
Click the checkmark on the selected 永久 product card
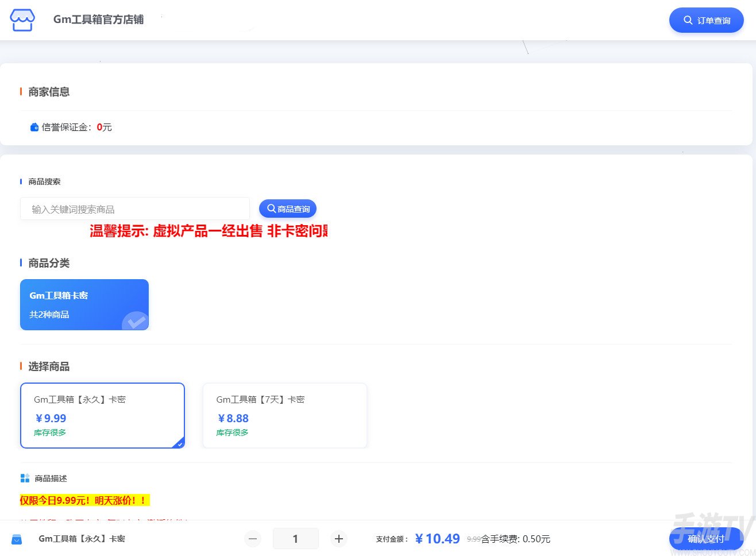pyautogui.click(x=179, y=443)
